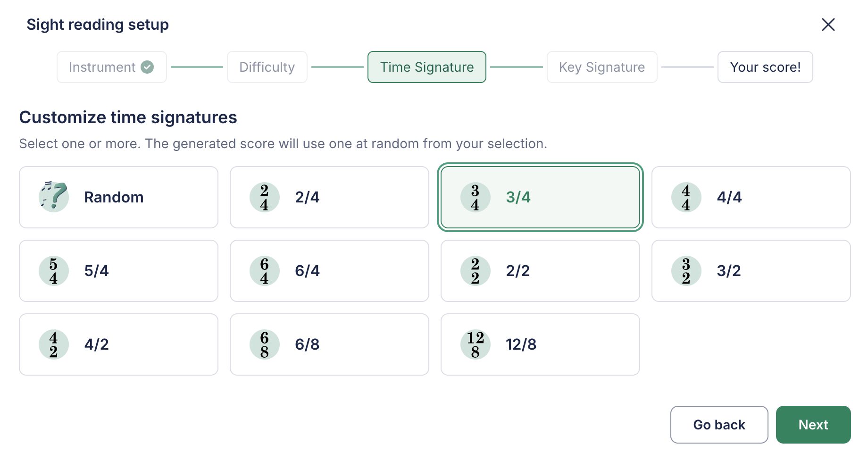The image size is (868, 453).
Task: Click the Instrument completed checkmark icon
Action: (147, 67)
